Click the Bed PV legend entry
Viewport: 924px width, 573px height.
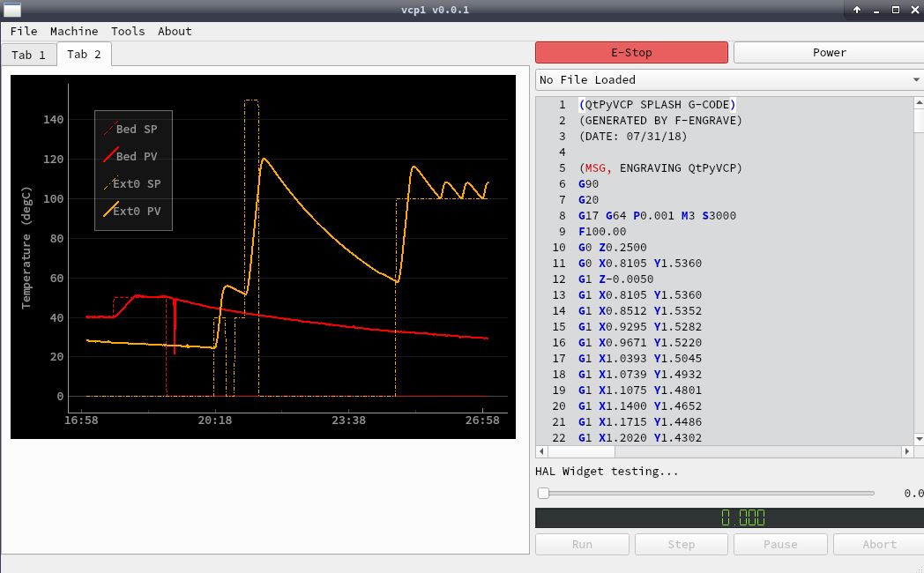[x=130, y=156]
